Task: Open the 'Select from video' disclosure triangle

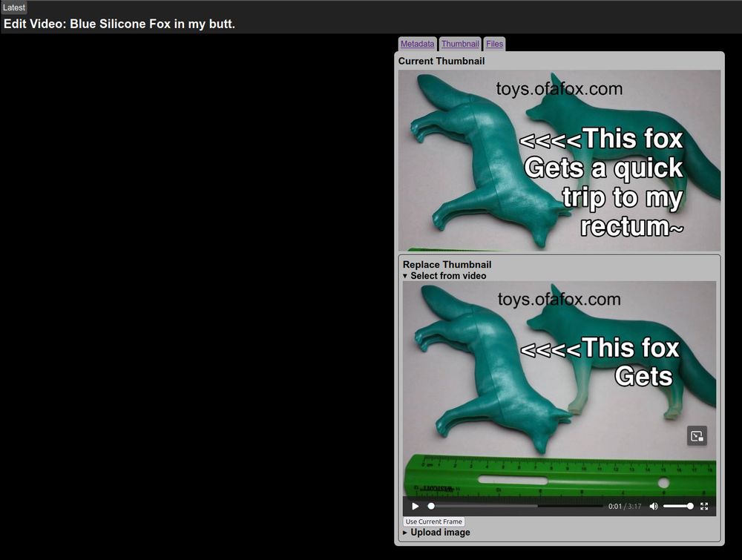Action: point(406,275)
